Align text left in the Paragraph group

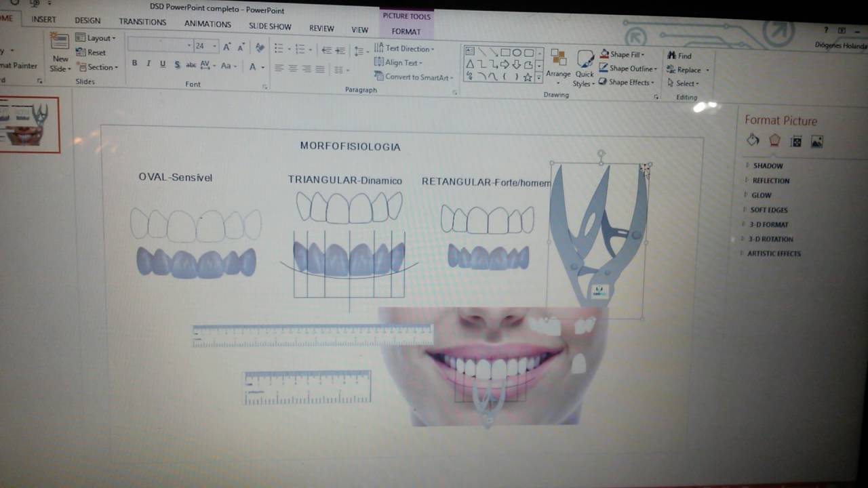pyautogui.click(x=279, y=68)
